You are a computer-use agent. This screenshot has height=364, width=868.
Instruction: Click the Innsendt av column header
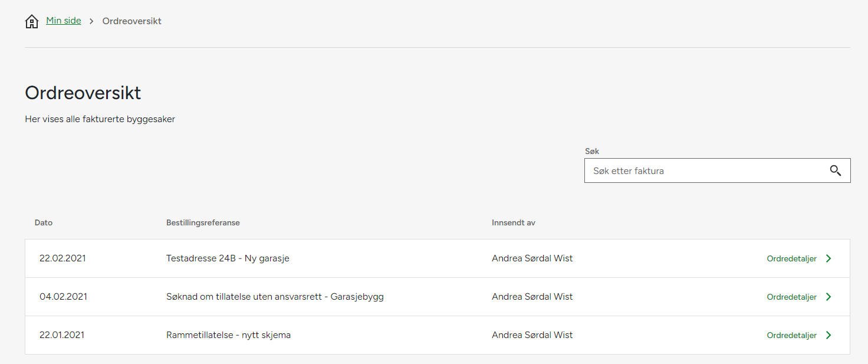(513, 222)
